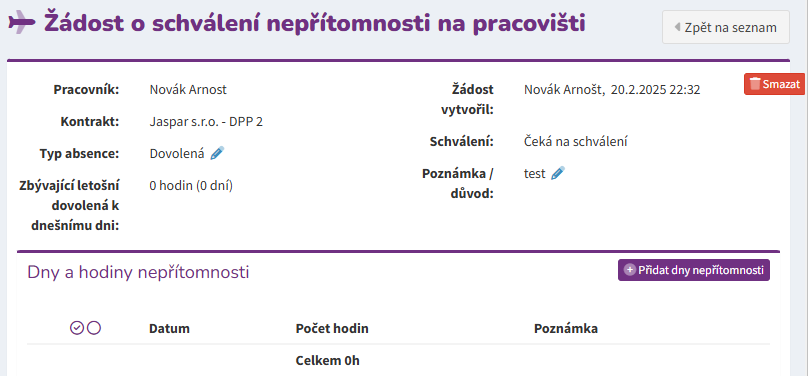Edit absence type with pencil icon next to Dovolená
The height and width of the screenshot is (376, 808).
(x=217, y=153)
